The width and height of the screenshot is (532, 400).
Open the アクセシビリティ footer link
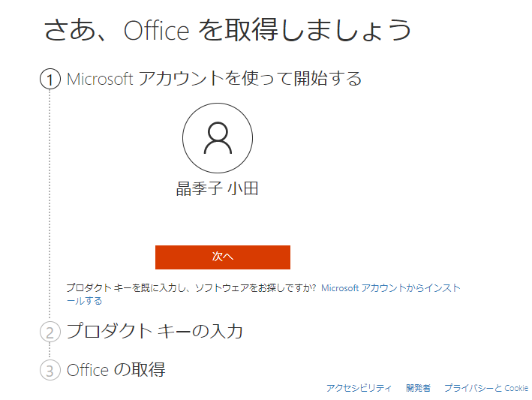(359, 388)
